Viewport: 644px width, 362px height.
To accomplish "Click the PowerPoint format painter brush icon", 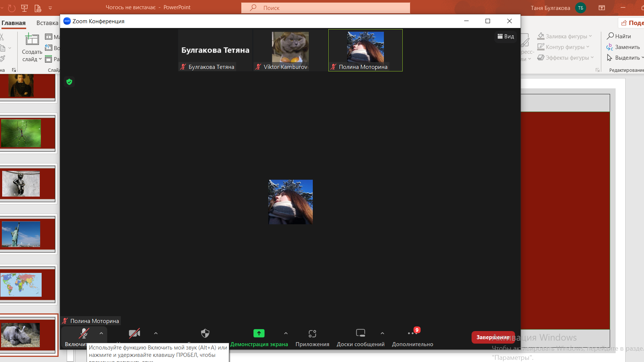I will 2,59.
